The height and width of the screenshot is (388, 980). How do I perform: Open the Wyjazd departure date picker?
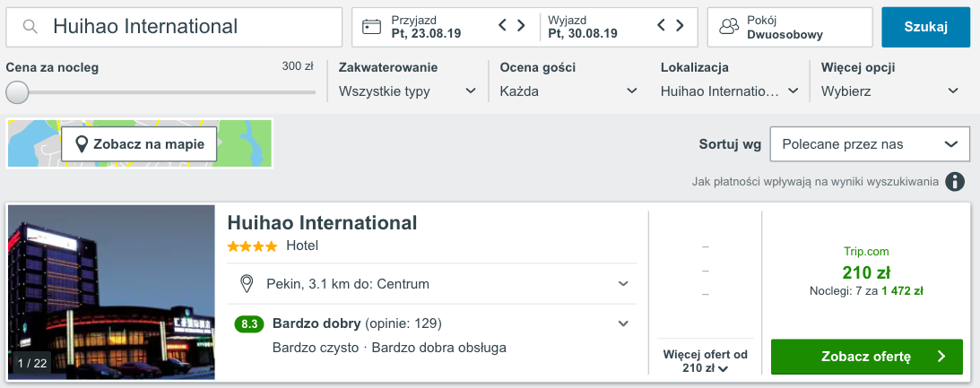(618, 27)
